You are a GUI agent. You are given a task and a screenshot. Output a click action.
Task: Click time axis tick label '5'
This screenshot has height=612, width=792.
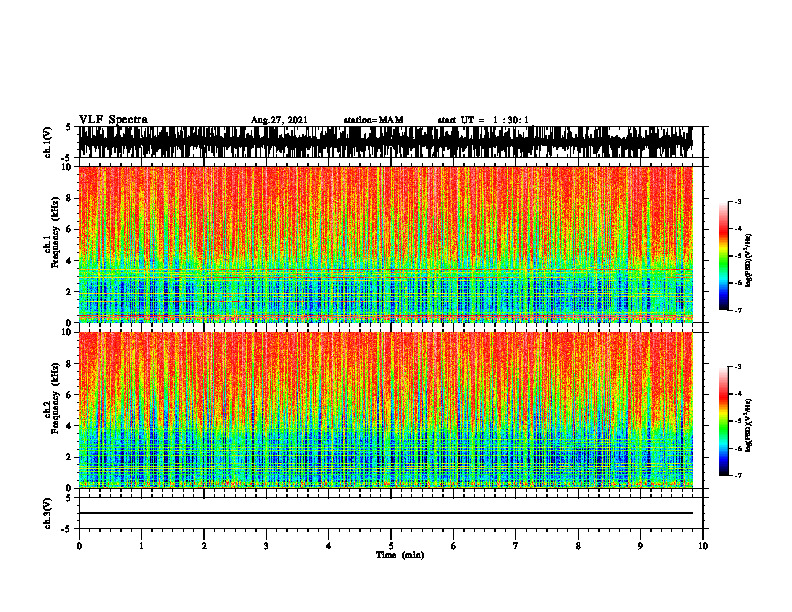point(391,546)
